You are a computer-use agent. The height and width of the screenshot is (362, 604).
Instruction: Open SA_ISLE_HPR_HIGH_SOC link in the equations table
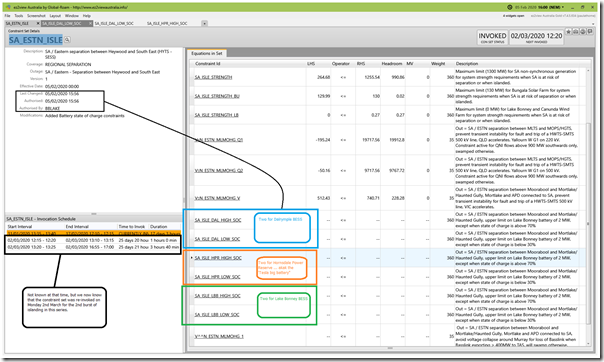click(x=218, y=258)
